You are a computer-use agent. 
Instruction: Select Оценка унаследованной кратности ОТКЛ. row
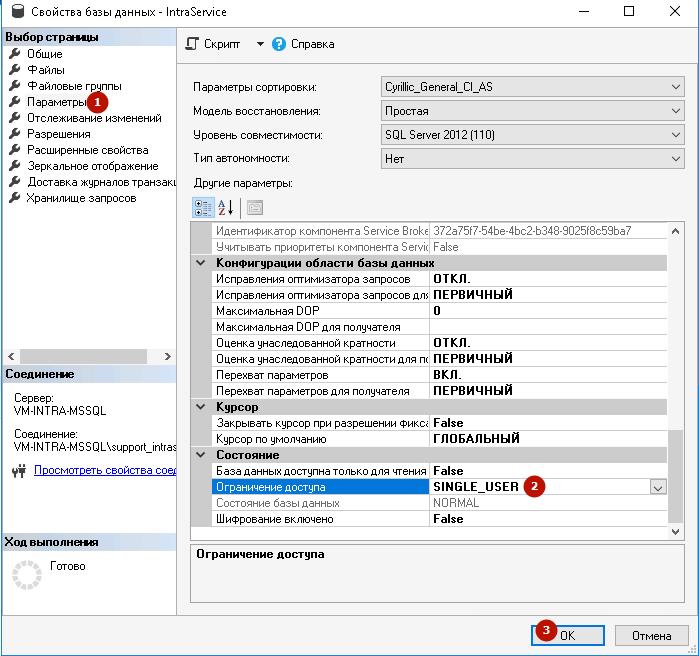click(x=439, y=343)
